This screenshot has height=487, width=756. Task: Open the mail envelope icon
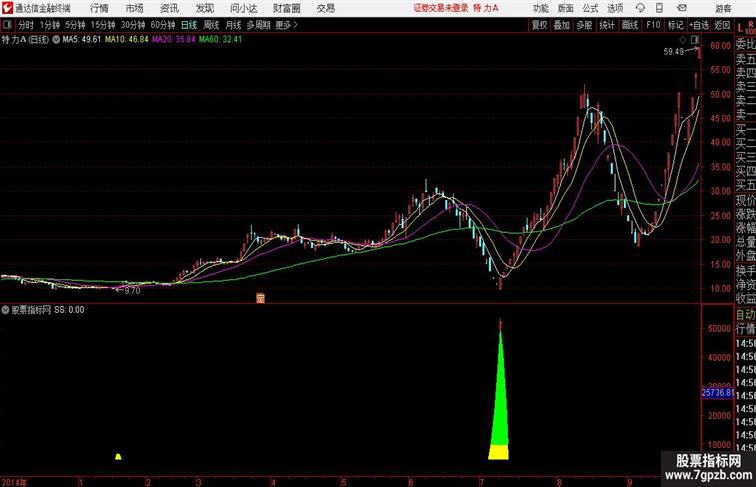682,8
